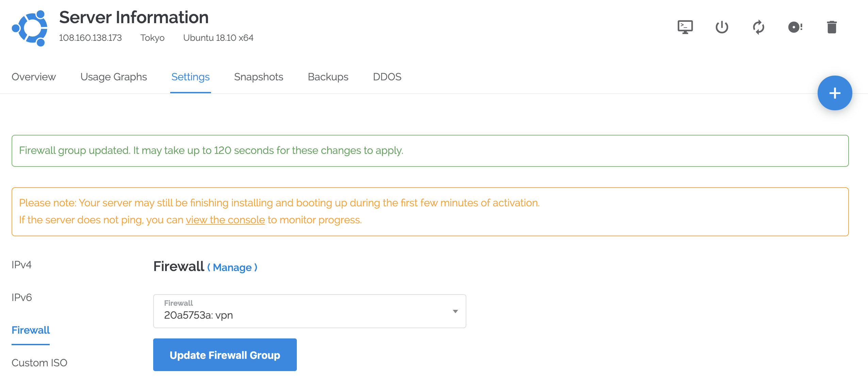
Task: Open Custom ISO settings section
Action: click(39, 363)
